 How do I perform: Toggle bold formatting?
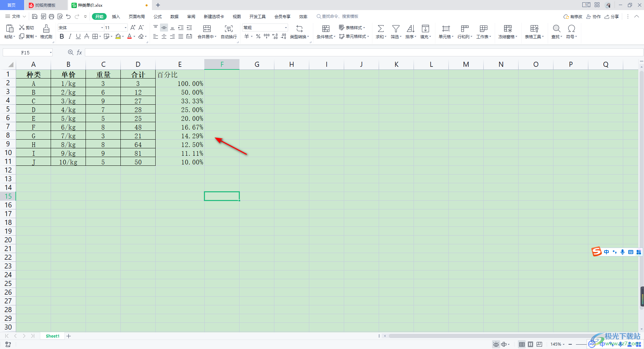pos(62,36)
